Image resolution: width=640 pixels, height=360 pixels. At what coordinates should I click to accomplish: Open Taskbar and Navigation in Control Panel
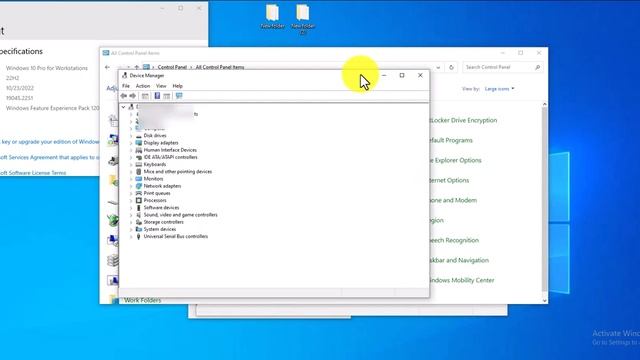pyautogui.click(x=459, y=260)
